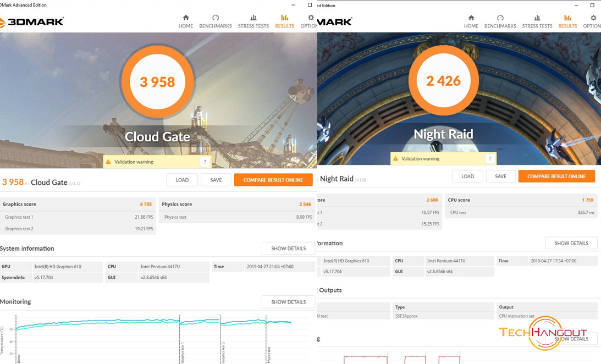Select the 10.57 FPS result in Night Raid
601x364 pixels.
(431, 212)
